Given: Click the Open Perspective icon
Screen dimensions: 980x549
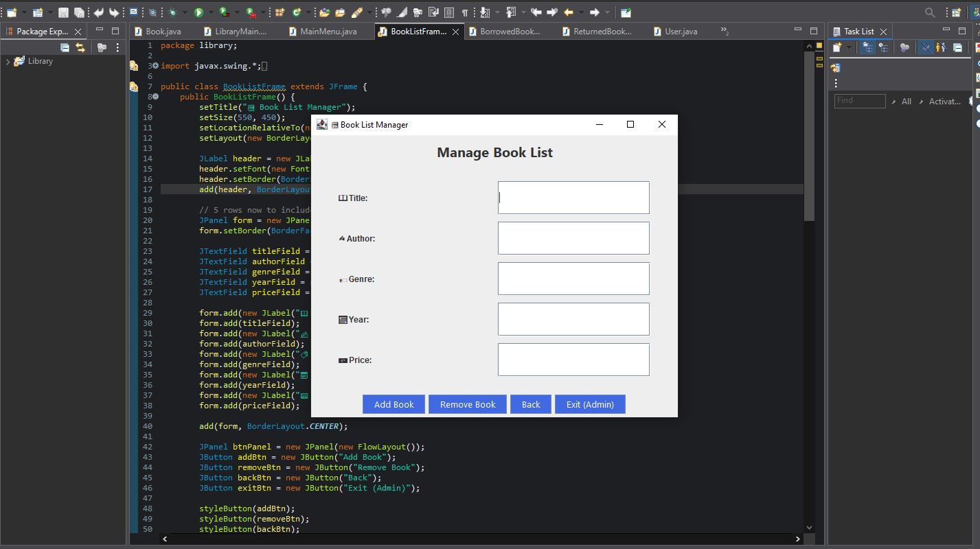Looking at the screenshot, I should pos(956,12).
